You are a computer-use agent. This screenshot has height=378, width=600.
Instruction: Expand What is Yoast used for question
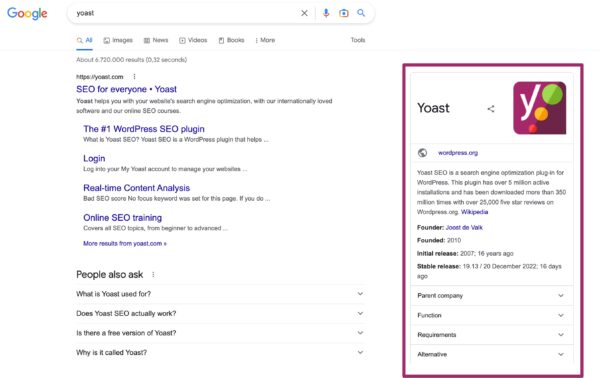pyautogui.click(x=220, y=294)
